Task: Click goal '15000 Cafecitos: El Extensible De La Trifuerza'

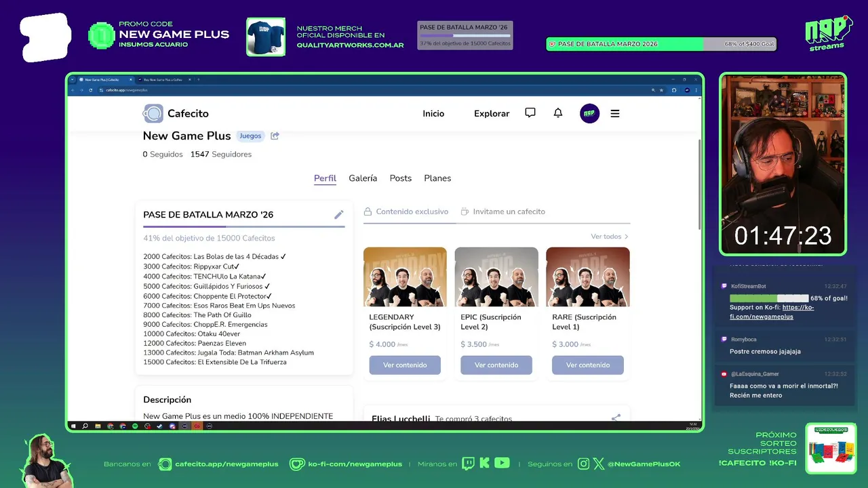Action: coord(215,362)
